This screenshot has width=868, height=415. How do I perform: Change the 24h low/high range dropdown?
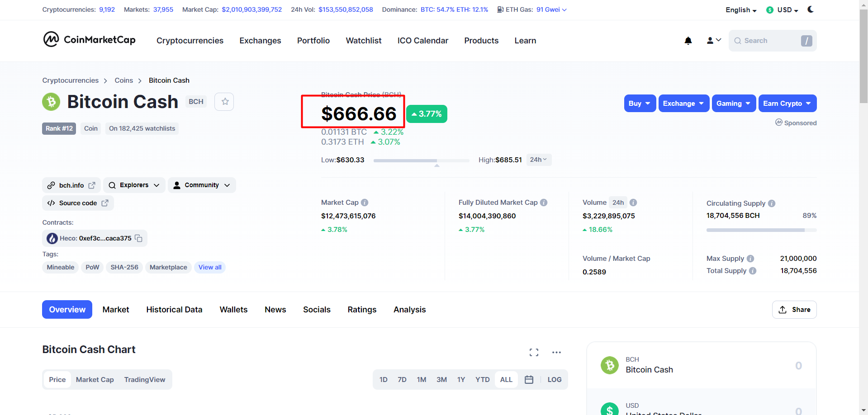[x=539, y=160]
